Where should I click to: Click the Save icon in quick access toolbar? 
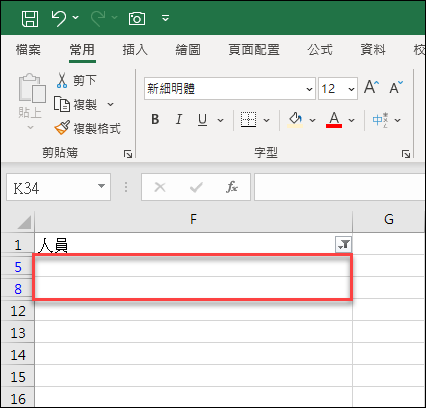[x=30, y=18]
